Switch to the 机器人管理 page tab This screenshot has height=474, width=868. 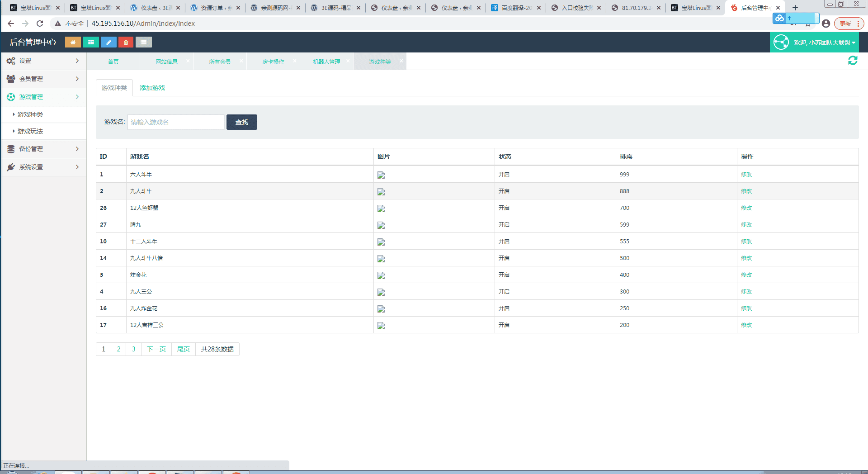[326, 62]
